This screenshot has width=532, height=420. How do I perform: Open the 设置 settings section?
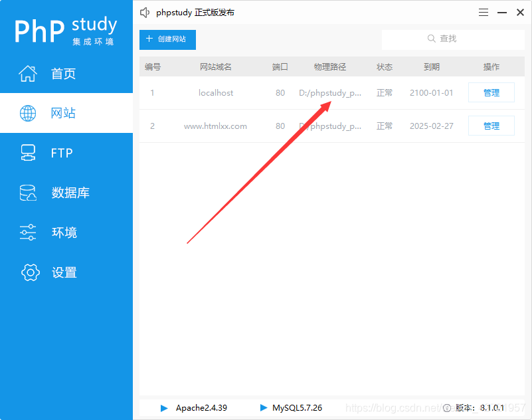(66, 272)
